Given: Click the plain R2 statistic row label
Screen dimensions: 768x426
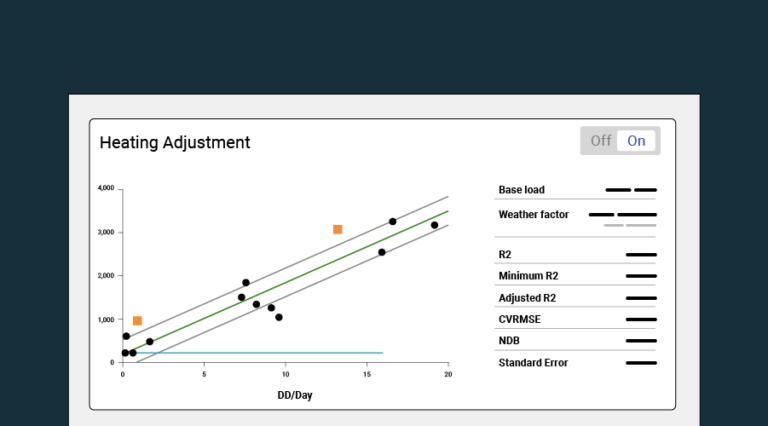Looking at the screenshot, I should (505, 255).
